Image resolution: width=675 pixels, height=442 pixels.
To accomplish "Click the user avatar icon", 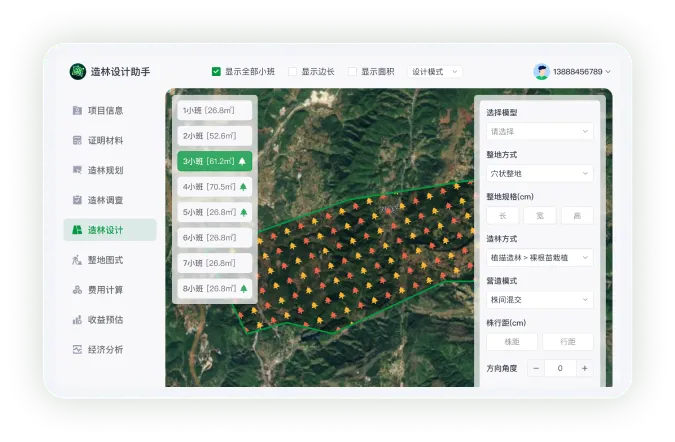I will [x=542, y=71].
